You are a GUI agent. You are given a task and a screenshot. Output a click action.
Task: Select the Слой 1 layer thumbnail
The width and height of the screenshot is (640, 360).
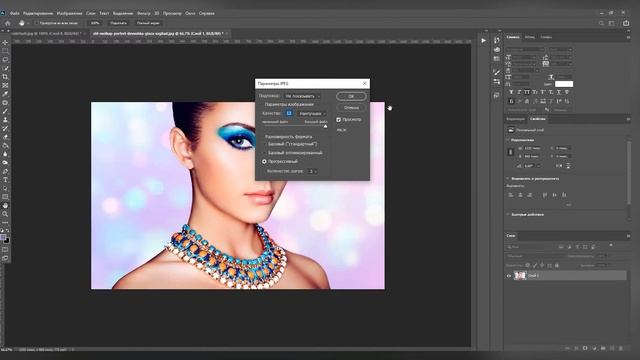coord(520,276)
